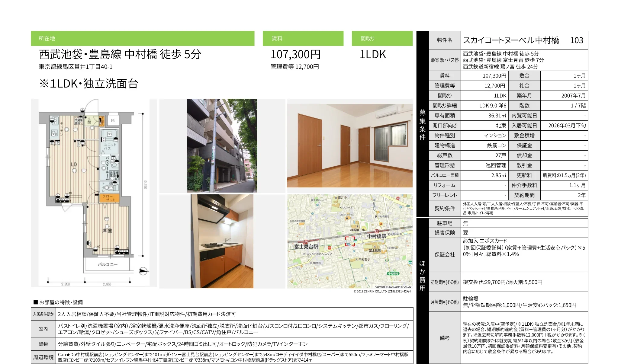621x364 pixels.
Task: Click the red property marker on map
Action: [350, 241]
